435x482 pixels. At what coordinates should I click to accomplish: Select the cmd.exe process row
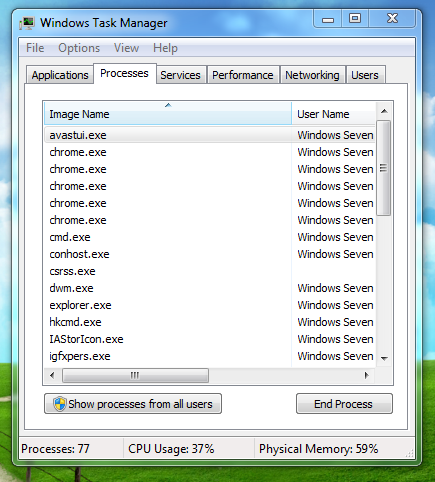210,237
